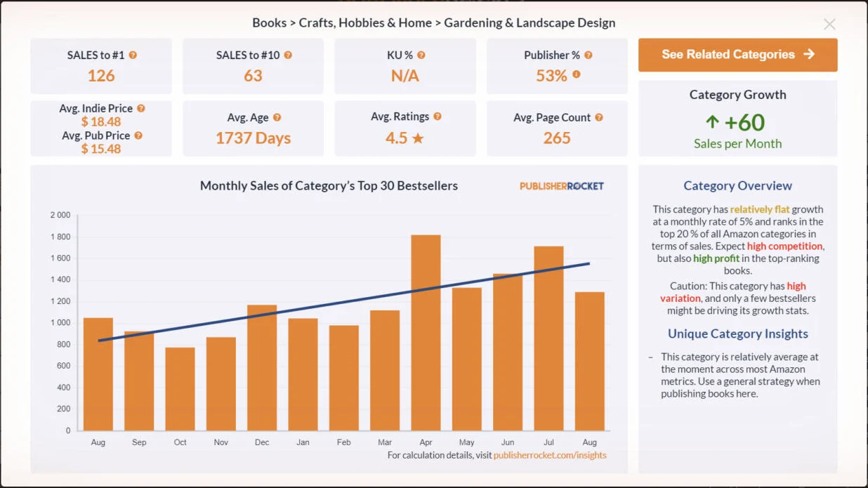868x488 pixels.
Task: Click help icon next to Avg. Indie Price
Action: (x=141, y=108)
